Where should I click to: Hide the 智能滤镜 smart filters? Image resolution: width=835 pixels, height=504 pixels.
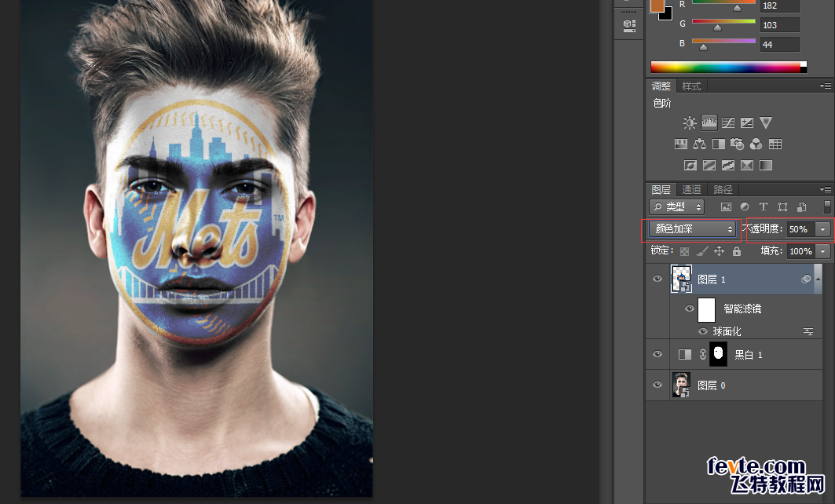pyautogui.click(x=689, y=309)
